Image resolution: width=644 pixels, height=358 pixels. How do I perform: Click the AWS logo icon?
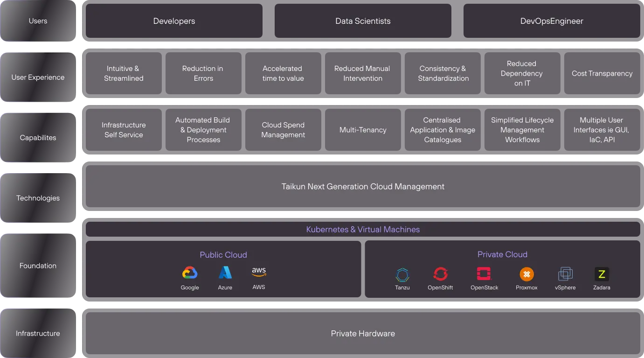(259, 272)
